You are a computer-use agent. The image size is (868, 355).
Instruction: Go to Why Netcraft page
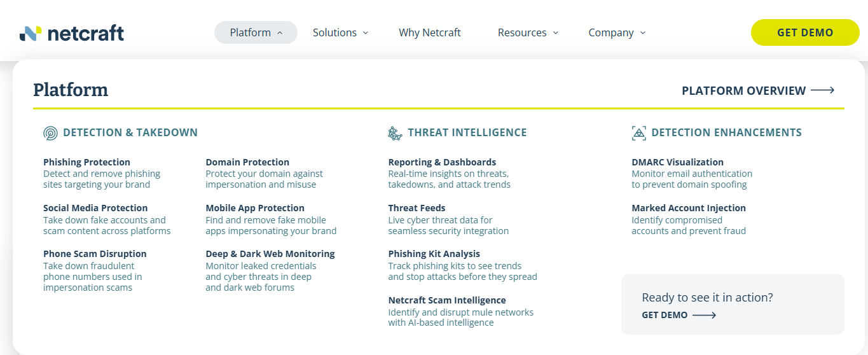(430, 32)
